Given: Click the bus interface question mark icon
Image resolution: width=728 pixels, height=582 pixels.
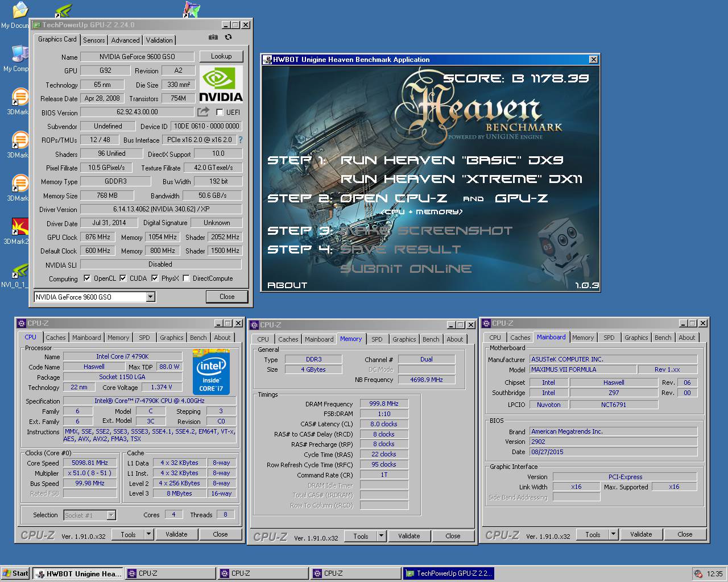Looking at the screenshot, I should click(x=240, y=139).
